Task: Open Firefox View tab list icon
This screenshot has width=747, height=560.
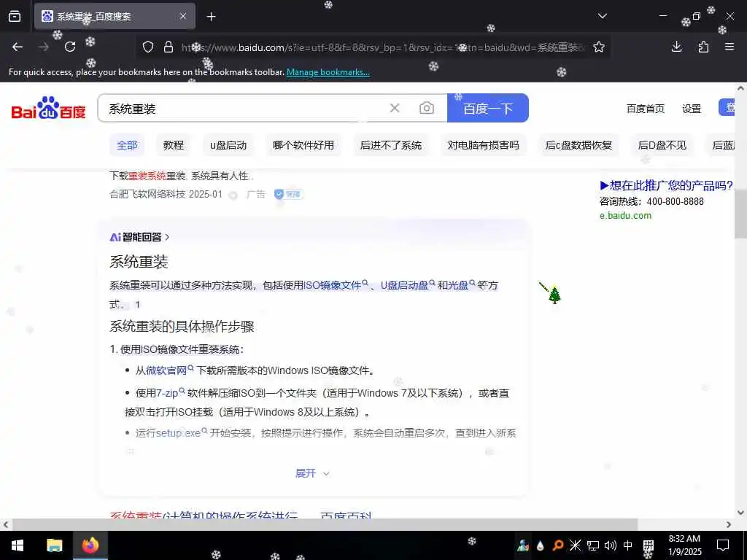Action: (15, 16)
